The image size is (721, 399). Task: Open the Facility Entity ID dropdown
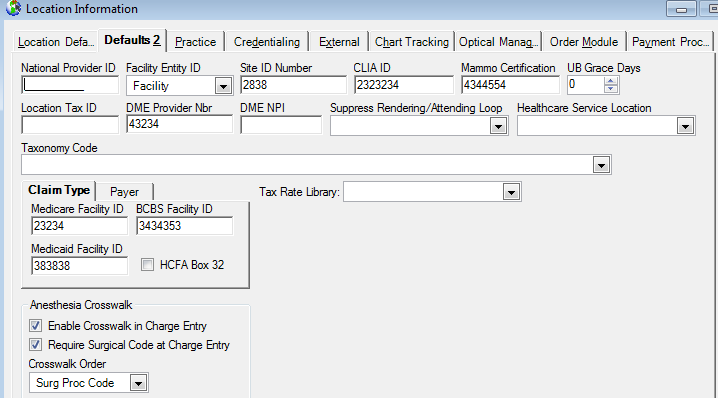tap(223, 86)
